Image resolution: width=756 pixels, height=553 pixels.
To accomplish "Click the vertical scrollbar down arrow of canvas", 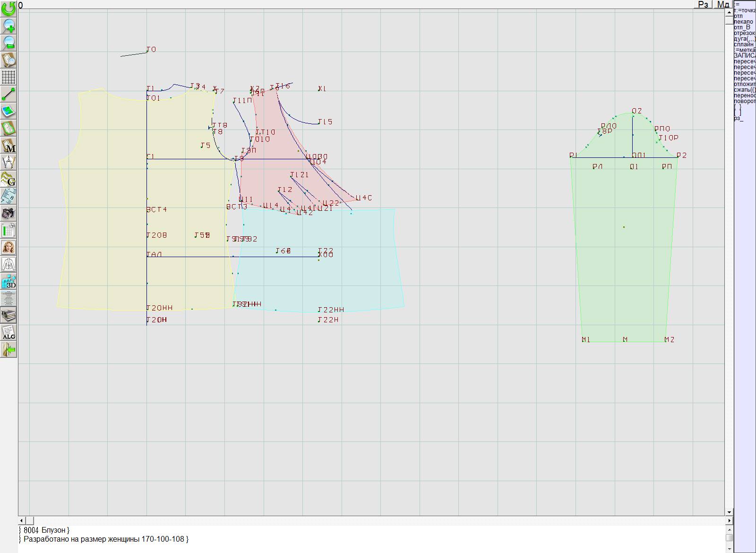I will point(729,512).
